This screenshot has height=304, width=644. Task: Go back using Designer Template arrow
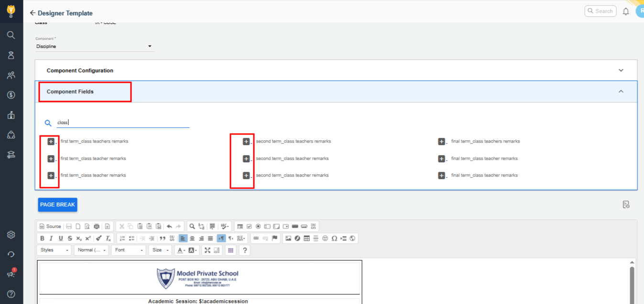pyautogui.click(x=33, y=13)
